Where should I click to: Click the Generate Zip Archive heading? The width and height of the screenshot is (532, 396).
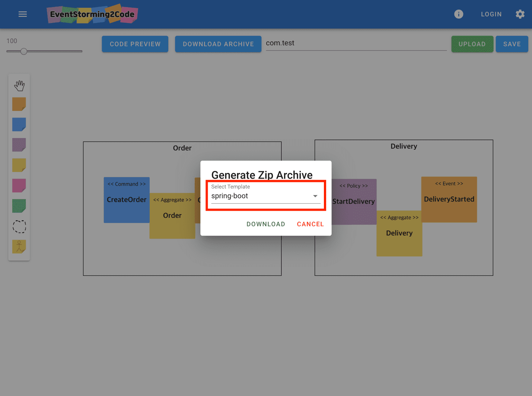(262, 175)
